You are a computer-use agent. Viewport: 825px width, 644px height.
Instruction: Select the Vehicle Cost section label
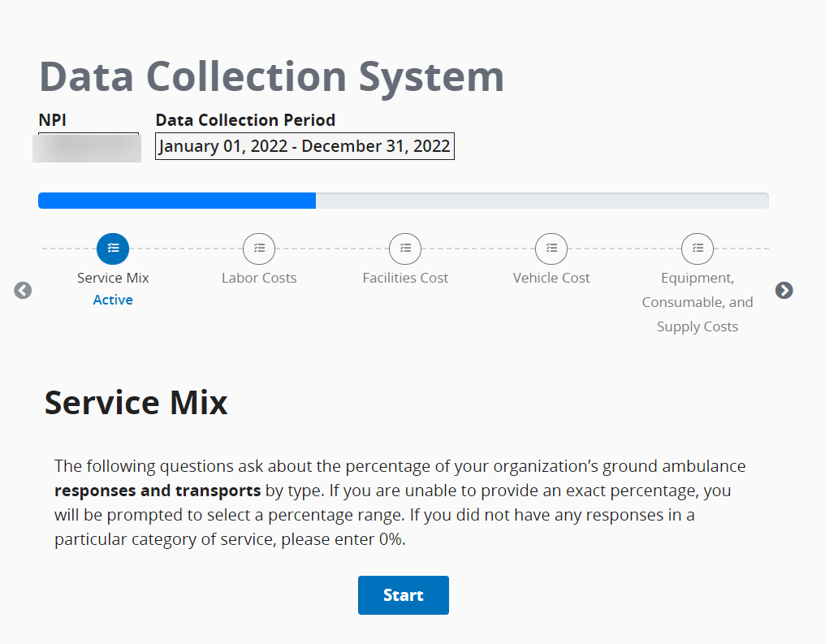551,278
